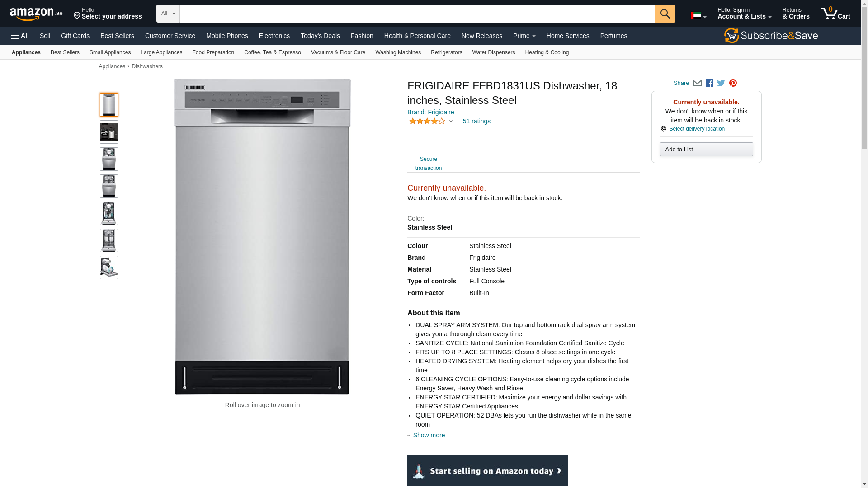Expand the Prime navigation dropdown
This screenshot has height=488, width=868.
524,36
